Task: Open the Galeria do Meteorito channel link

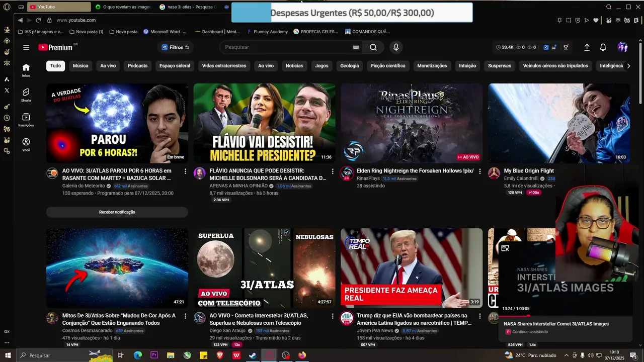Action: pos(84,186)
